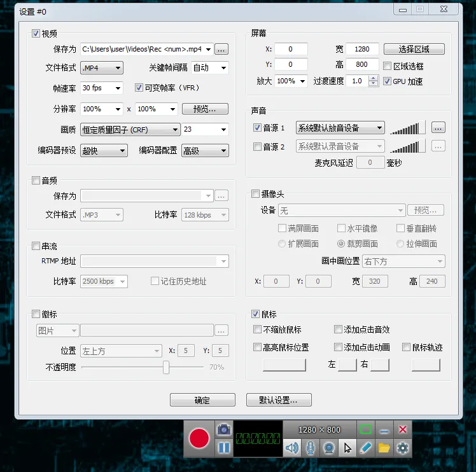Open 系统默认放音设备 dropdown

(x=340, y=128)
